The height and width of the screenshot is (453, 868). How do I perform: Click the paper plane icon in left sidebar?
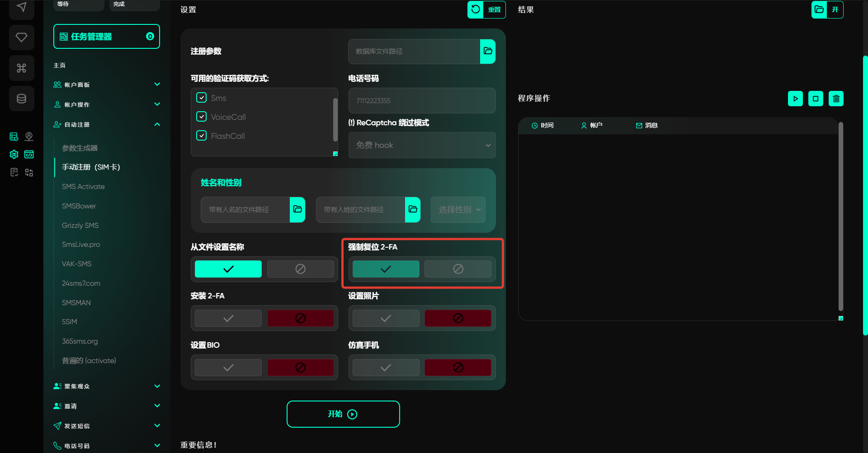click(x=21, y=8)
